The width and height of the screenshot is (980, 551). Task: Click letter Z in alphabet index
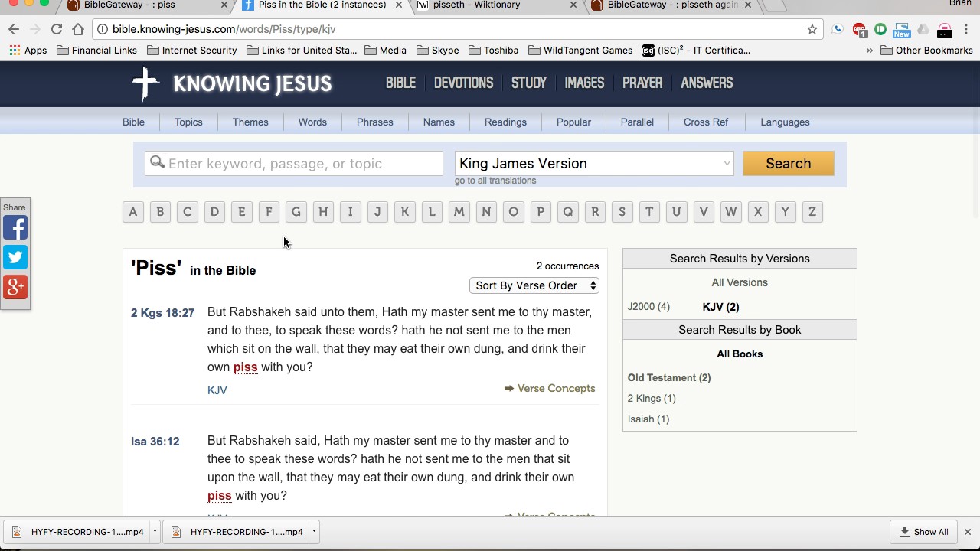pos(812,212)
